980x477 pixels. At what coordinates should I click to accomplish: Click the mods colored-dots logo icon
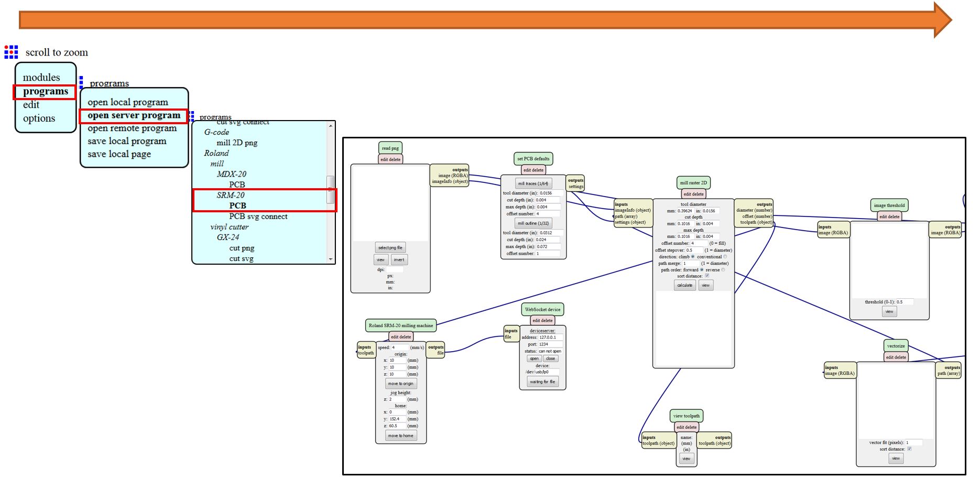pyautogui.click(x=11, y=51)
